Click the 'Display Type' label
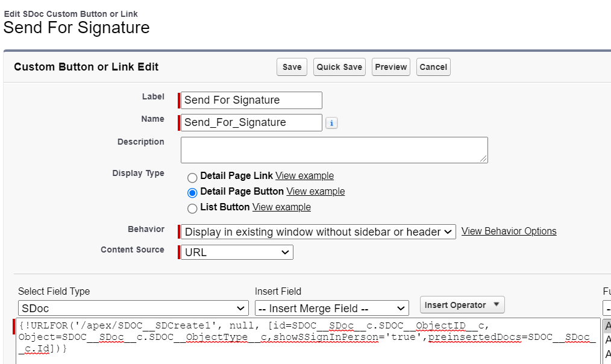The height and width of the screenshot is (364, 611). pyautogui.click(x=138, y=174)
